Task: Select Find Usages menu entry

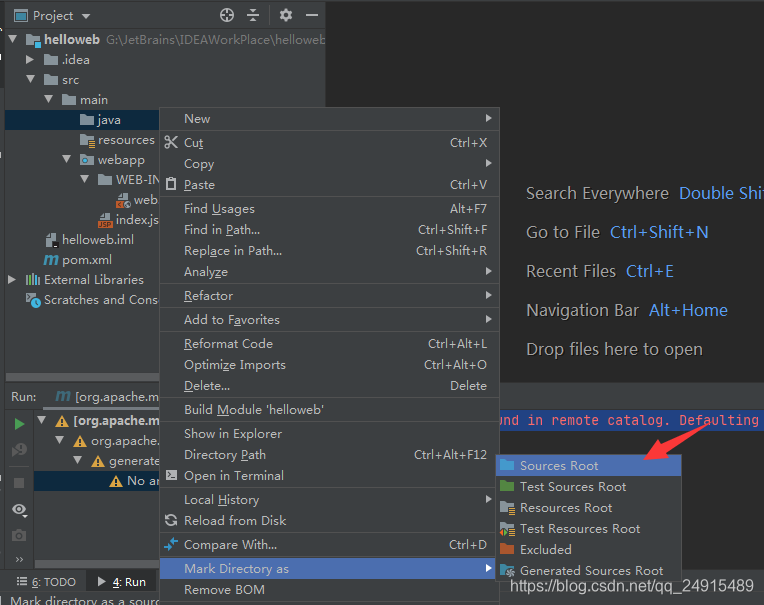Action: [x=329, y=208]
